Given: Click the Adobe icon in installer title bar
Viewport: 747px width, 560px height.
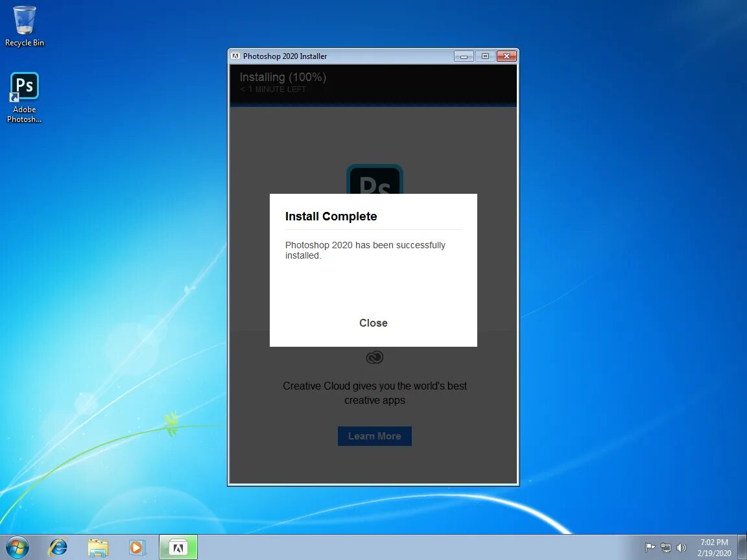Looking at the screenshot, I should point(235,56).
